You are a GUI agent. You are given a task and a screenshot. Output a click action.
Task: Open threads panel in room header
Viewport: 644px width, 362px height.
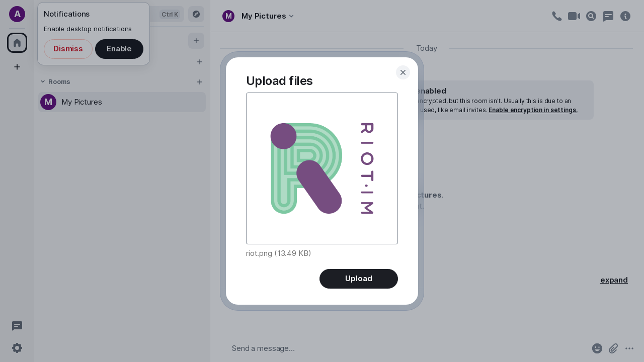(x=608, y=16)
